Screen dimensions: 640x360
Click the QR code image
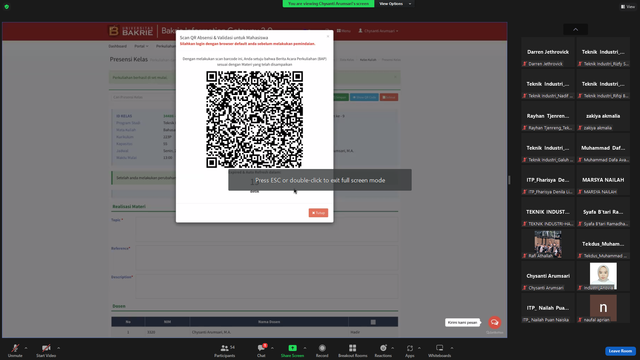(x=254, y=119)
